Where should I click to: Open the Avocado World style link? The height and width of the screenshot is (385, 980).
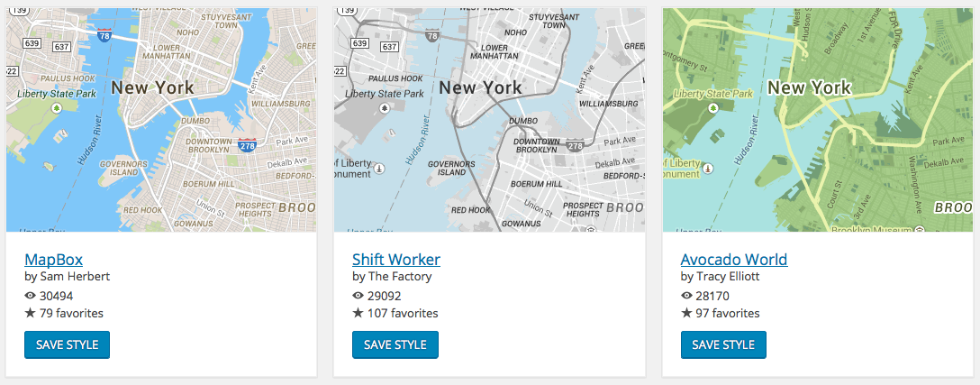click(x=733, y=260)
